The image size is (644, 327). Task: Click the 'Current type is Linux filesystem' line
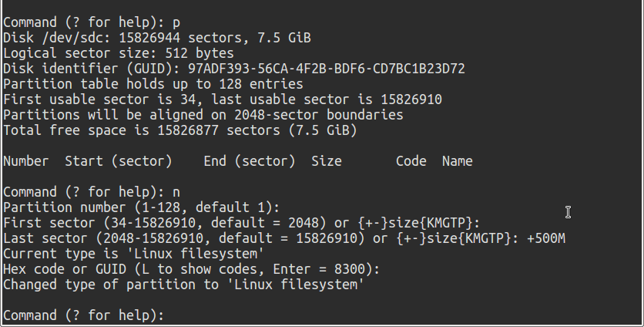(x=133, y=254)
